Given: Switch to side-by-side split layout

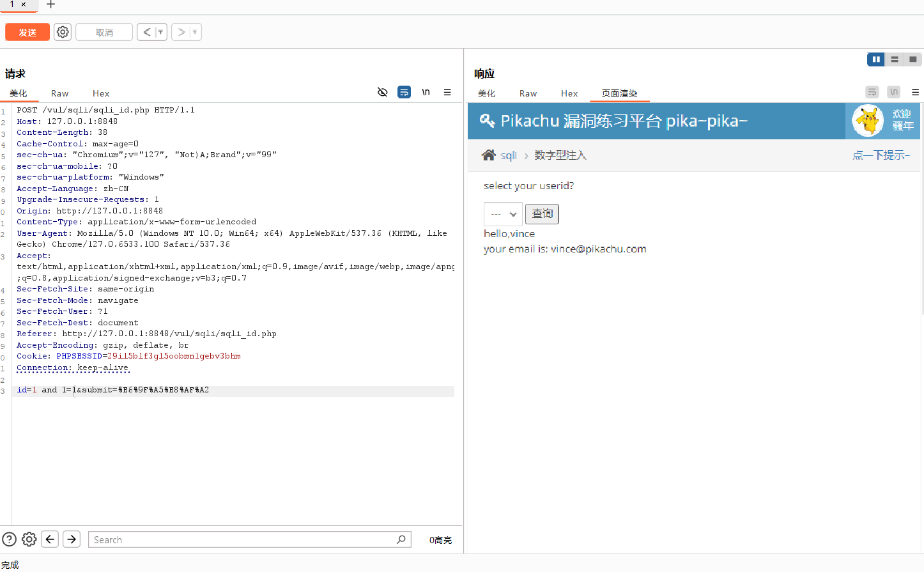Looking at the screenshot, I should tap(875, 59).
